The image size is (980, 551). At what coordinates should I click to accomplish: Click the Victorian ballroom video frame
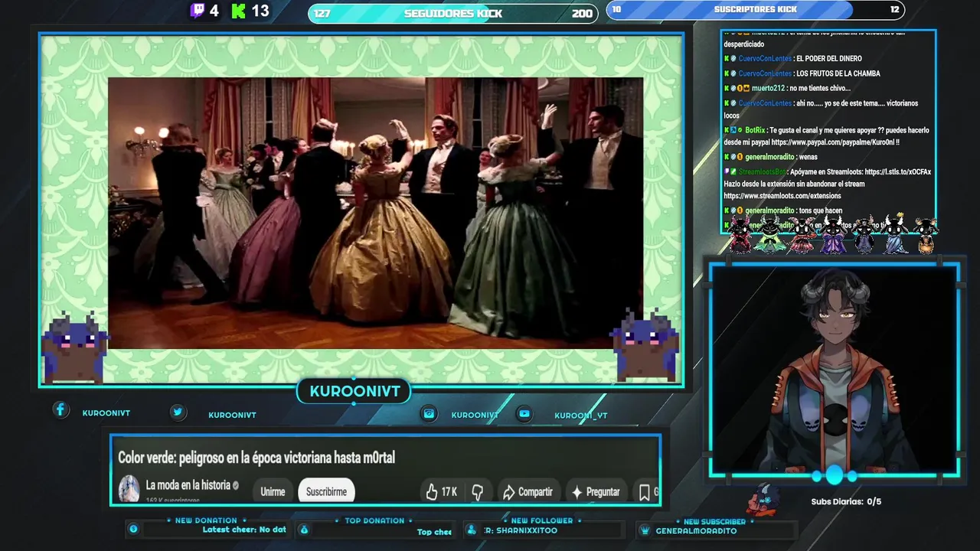click(x=375, y=213)
